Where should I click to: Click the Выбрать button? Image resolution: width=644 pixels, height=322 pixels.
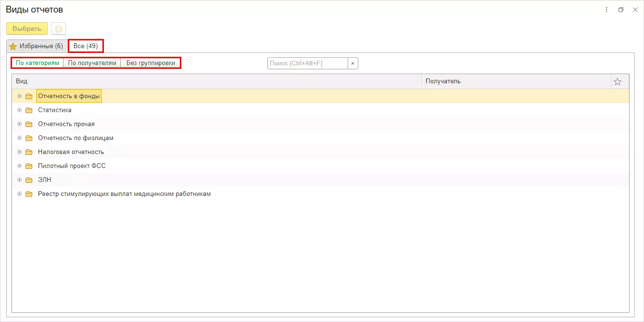tap(27, 28)
